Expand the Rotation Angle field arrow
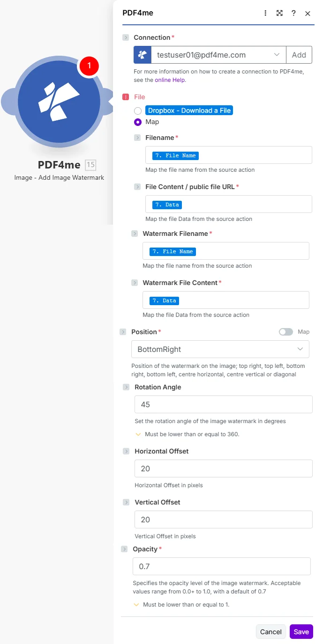315x644 pixels. (126, 387)
